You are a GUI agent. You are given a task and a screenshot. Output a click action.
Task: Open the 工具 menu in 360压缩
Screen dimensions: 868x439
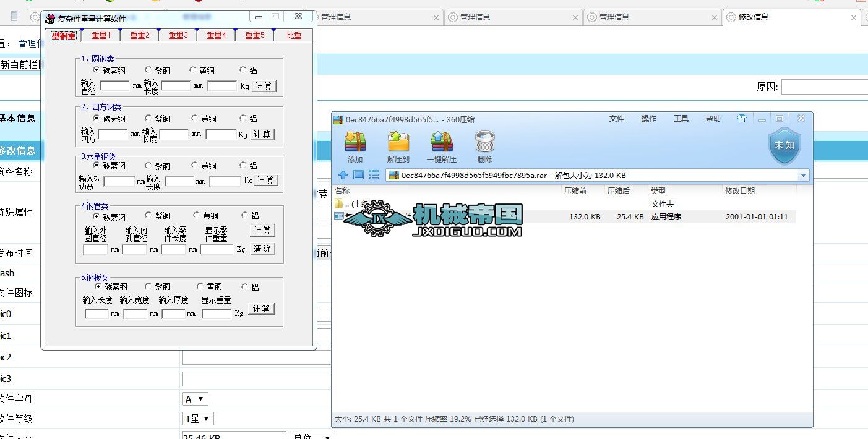(x=681, y=119)
